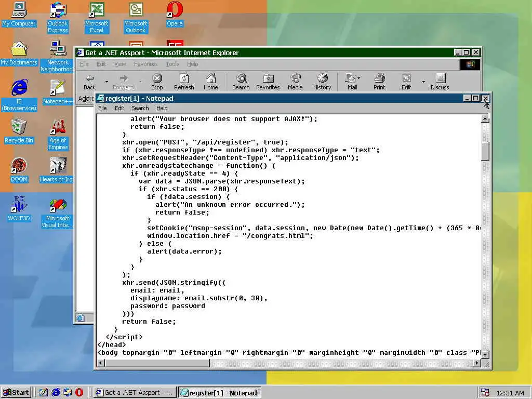Launch Hearts of Iron shortcut
Image resolution: width=532 pixels, height=399 pixels.
coord(57,170)
